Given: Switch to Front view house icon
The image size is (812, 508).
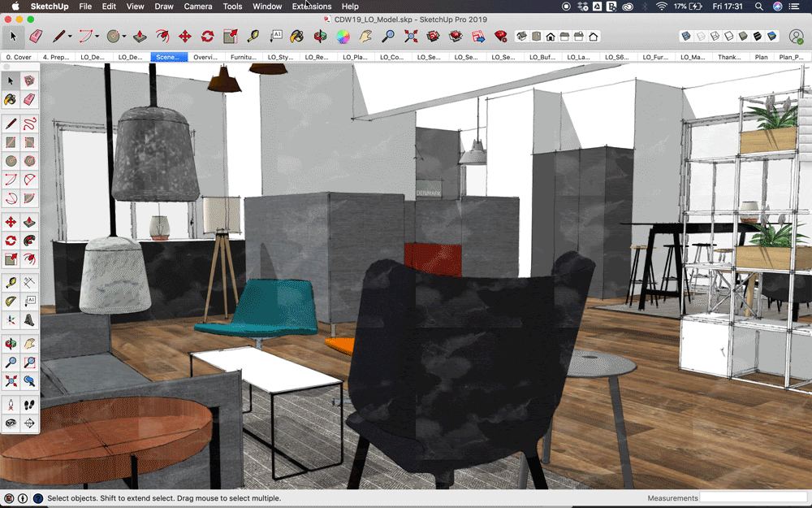Looking at the screenshot, I should 551,37.
